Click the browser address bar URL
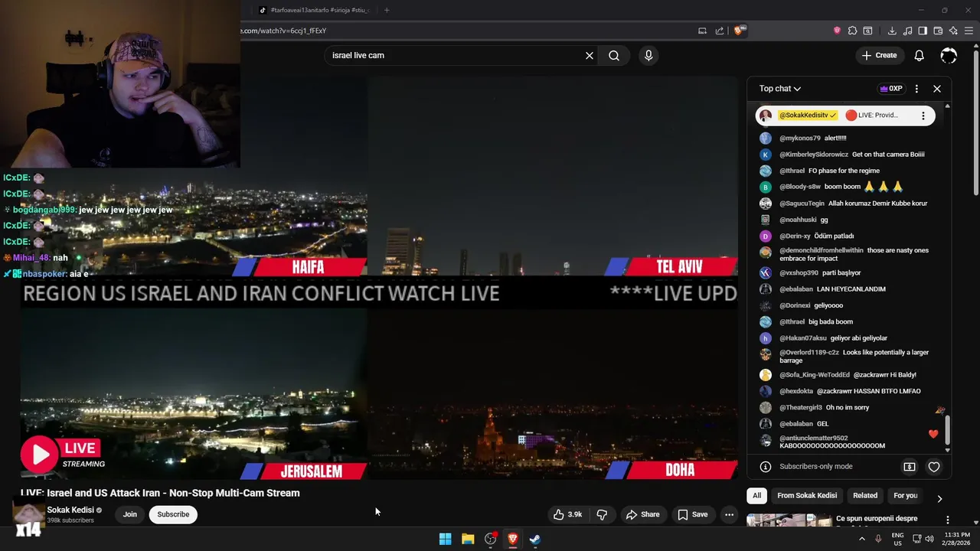 click(x=283, y=31)
